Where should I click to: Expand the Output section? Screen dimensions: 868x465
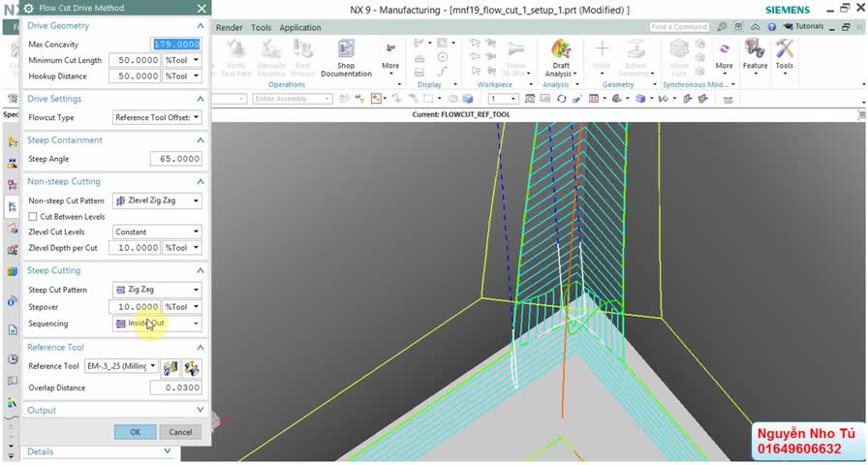[x=201, y=410]
